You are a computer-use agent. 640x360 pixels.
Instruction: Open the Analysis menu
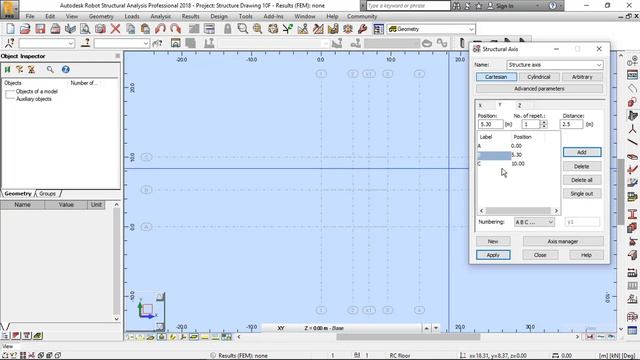[160, 16]
